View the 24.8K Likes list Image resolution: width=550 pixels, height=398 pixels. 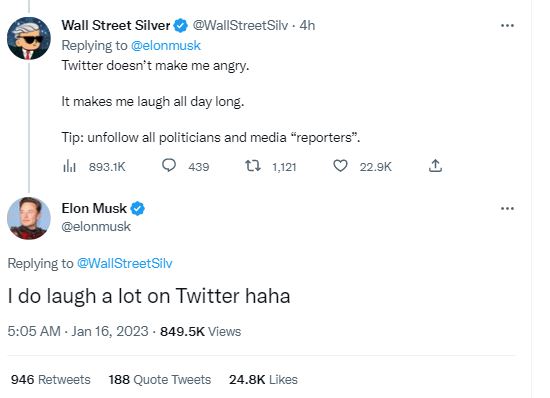pos(263,379)
